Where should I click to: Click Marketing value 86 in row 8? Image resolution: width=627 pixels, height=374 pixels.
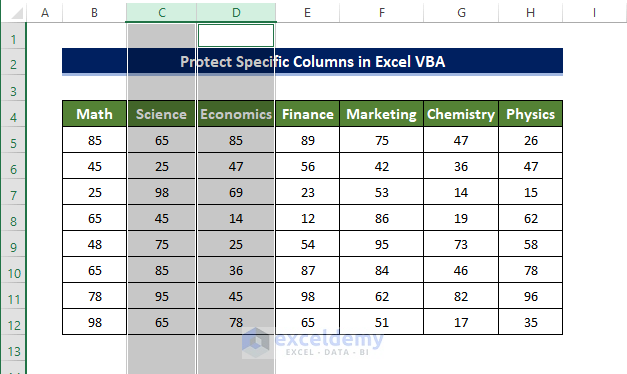381,218
